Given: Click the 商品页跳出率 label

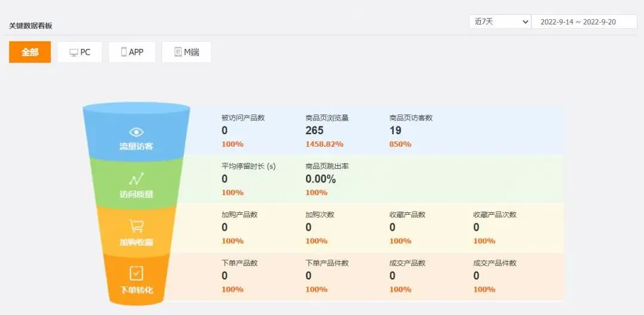Looking at the screenshot, I should (327, 166).
